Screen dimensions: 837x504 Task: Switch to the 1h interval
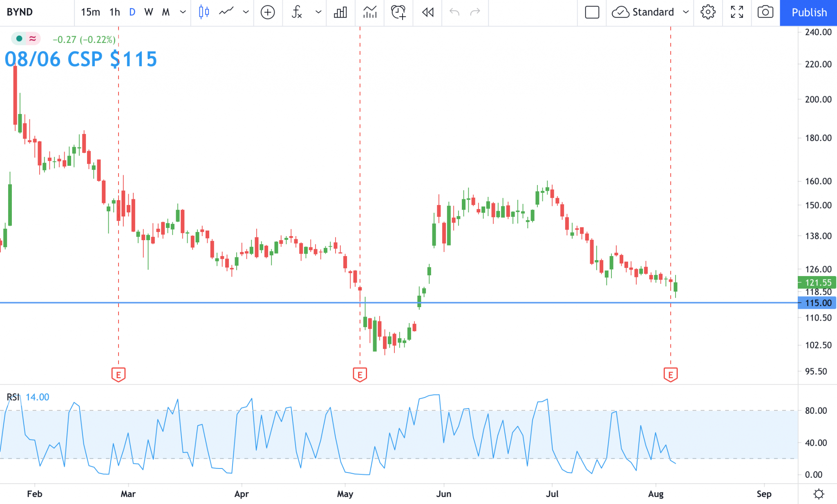115,12
